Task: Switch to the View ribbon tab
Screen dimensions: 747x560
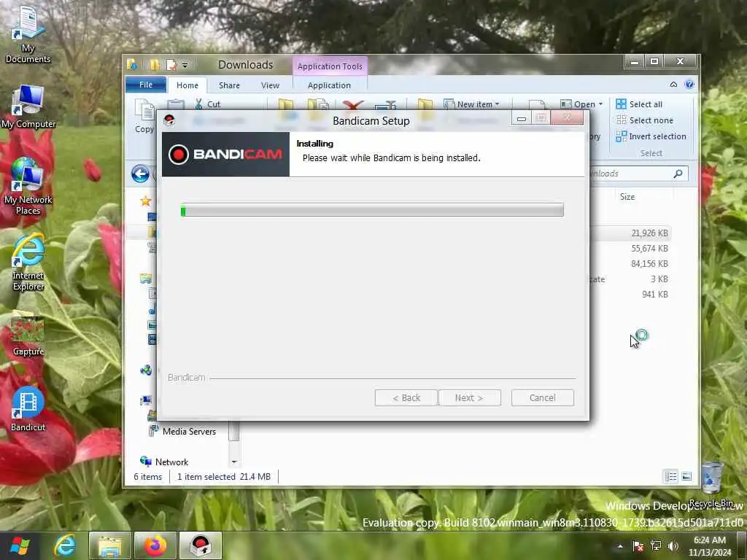Action: tap(270, 85)
